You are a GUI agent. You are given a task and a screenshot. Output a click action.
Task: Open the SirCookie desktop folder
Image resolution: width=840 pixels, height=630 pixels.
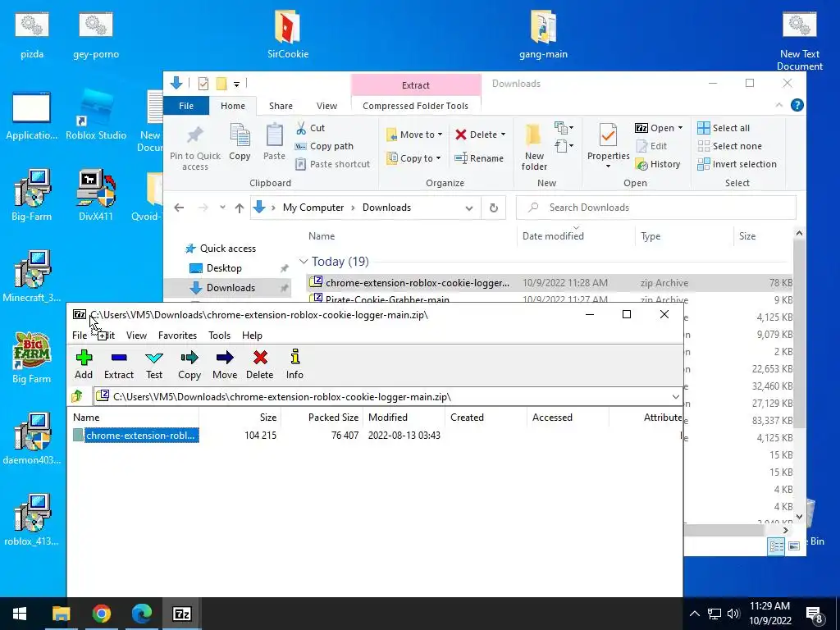(x=288, y=34)
